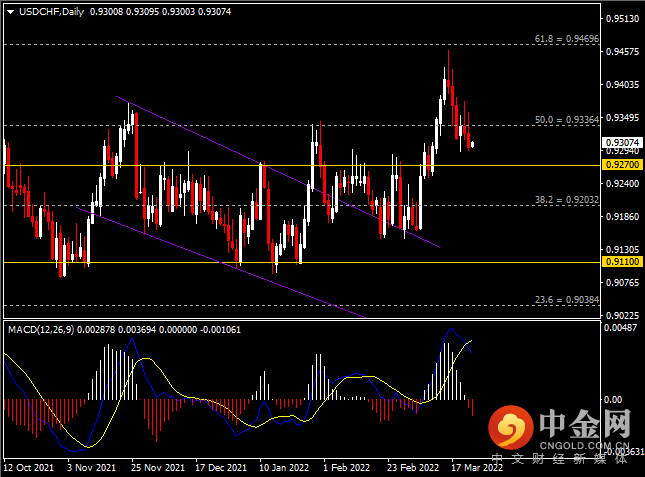Click the 0.92700 yellow price label
This screenshot has height=477, width=645.
click(x=622, y=165)
